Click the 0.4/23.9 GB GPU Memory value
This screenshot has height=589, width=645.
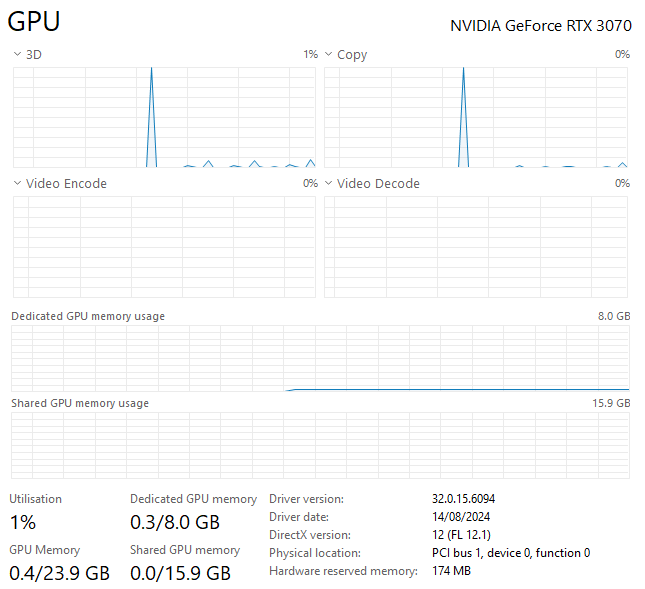point(59,573)
